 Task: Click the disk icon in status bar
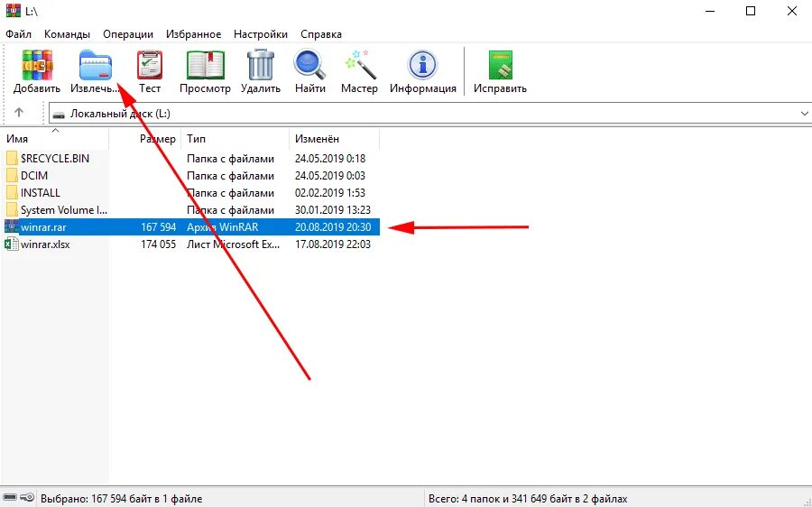pos(10,498)
